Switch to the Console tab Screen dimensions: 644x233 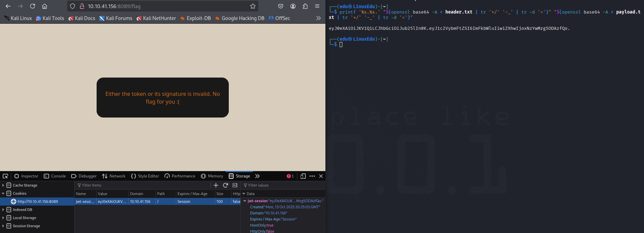[55, 176]
